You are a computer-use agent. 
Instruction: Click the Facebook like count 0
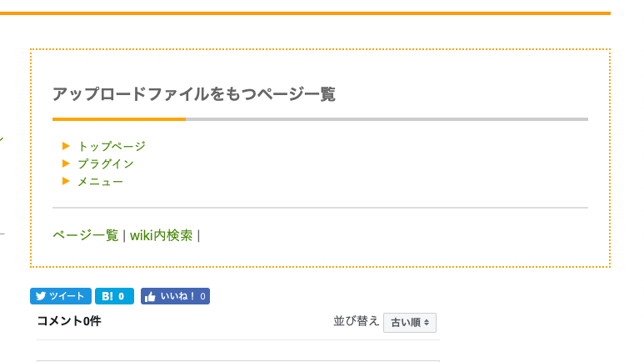[203, 296]
